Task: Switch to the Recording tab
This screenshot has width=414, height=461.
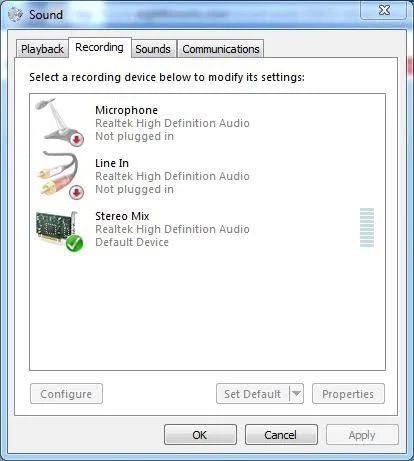Action: click(100, 47)
